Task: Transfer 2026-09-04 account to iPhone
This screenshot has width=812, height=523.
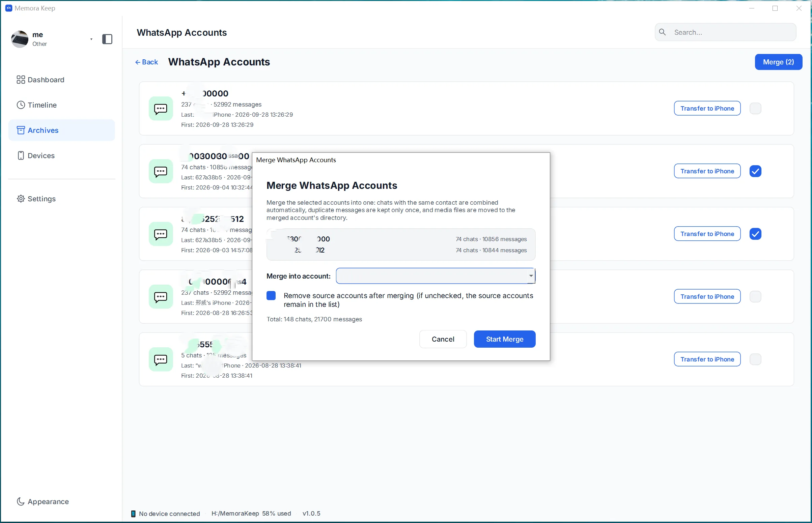Action: [x=707, y=171]
